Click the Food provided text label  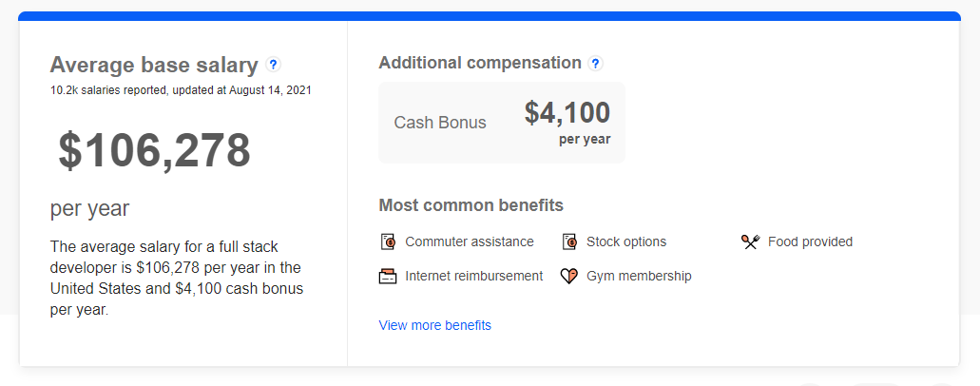pos(810,241)
